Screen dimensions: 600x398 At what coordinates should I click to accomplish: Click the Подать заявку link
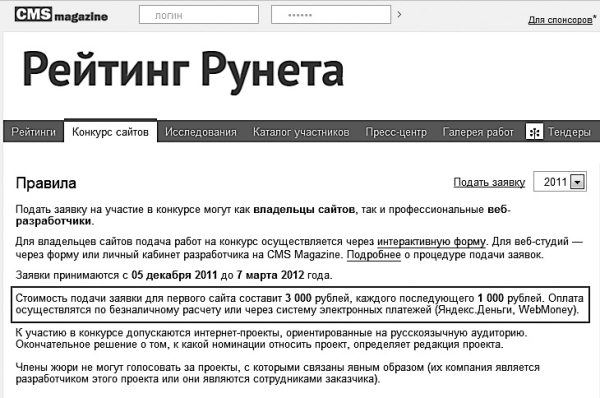coord(489,182)
